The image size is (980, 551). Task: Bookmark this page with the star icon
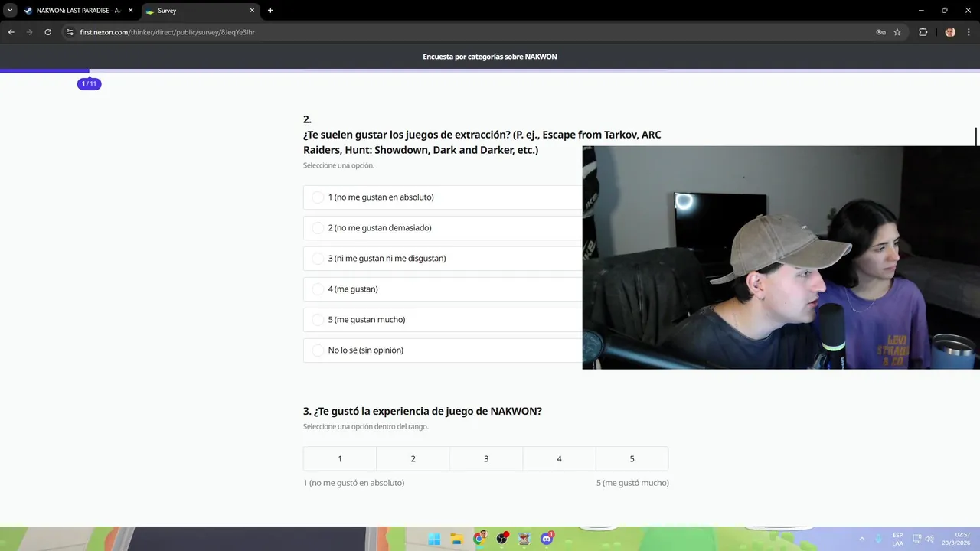point(897,32)
